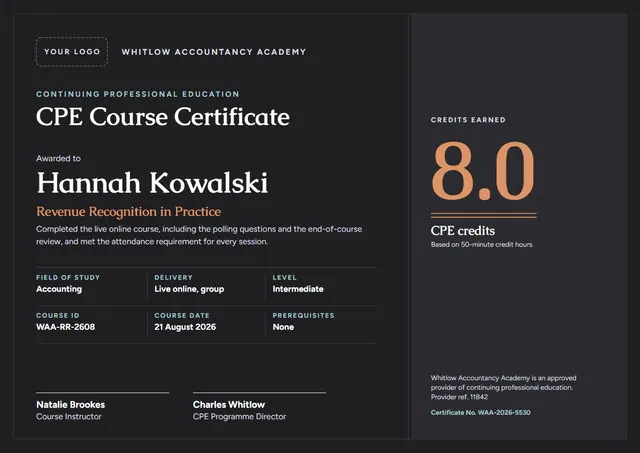Click the YOUR LOGO placeholder box
This screenshot has width=640, height=453.
(x=72, y=52)
